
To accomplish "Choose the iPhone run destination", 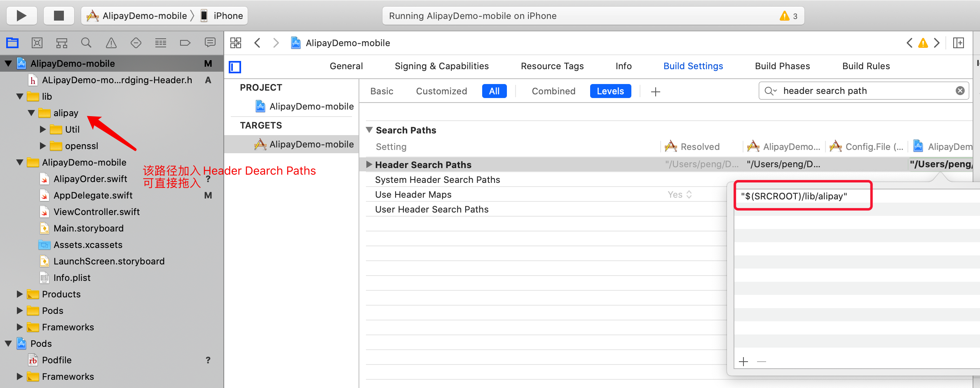I will [x=222, y=16].
